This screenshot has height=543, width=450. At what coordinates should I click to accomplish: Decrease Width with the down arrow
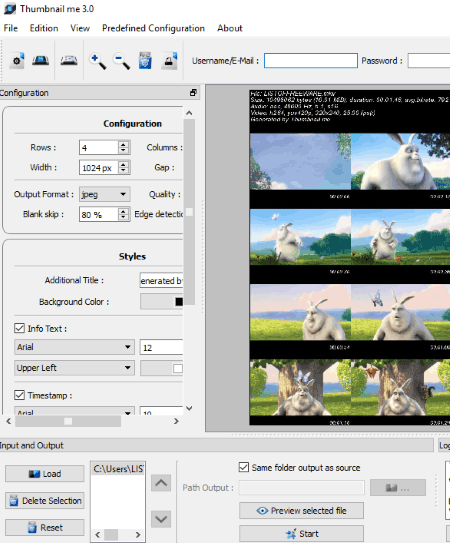pos(123,171)
